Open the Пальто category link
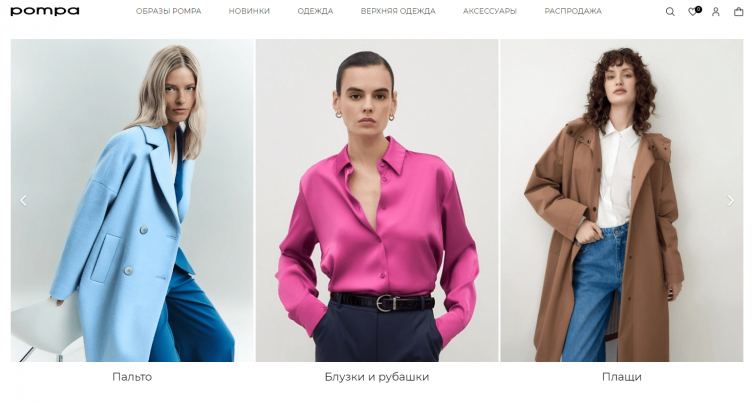The width and height of the screenshot is (752, 402). pyautogui.click(x=132, y=377)
